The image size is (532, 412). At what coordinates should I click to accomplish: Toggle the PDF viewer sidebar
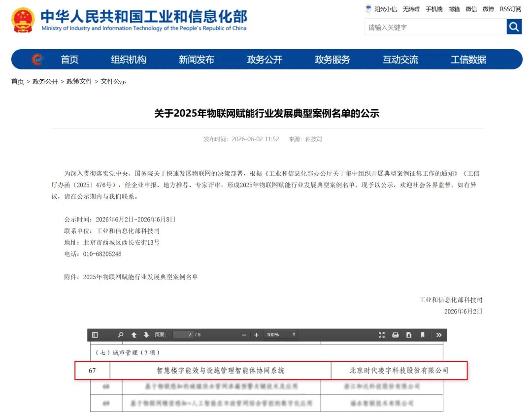(x=95, y=335)
